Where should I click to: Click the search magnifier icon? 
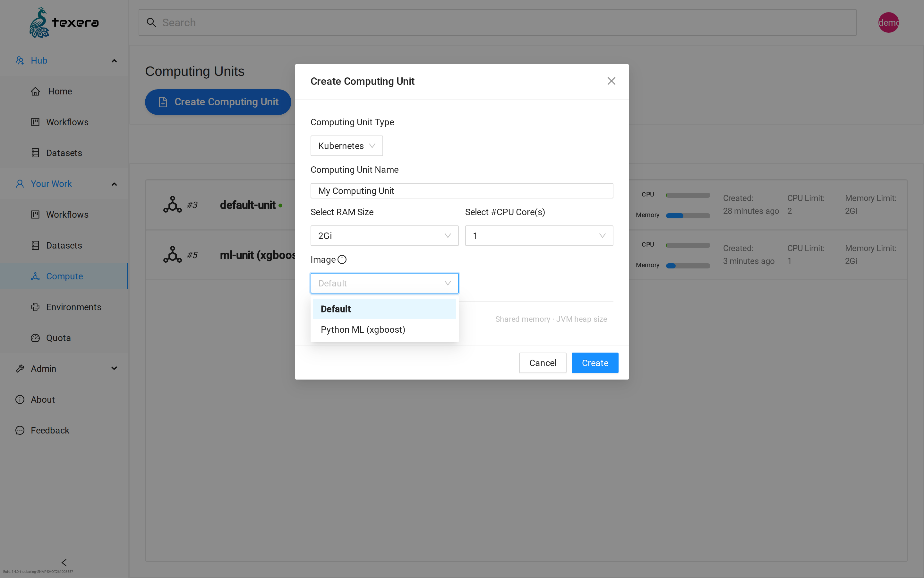(151, 22)
